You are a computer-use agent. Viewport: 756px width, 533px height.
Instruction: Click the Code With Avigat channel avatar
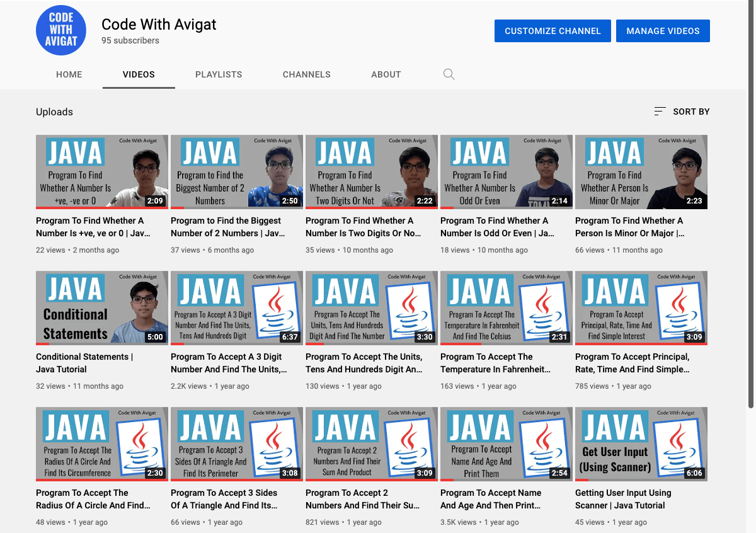click(61, 30)
